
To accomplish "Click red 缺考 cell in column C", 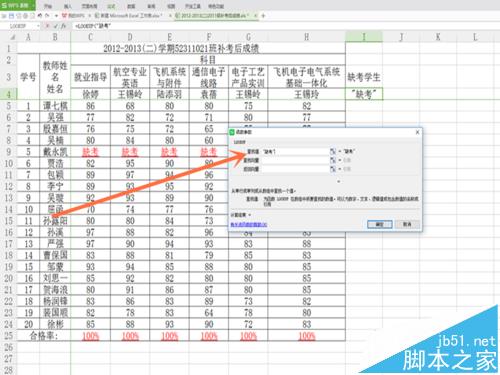I will [90, 152].
